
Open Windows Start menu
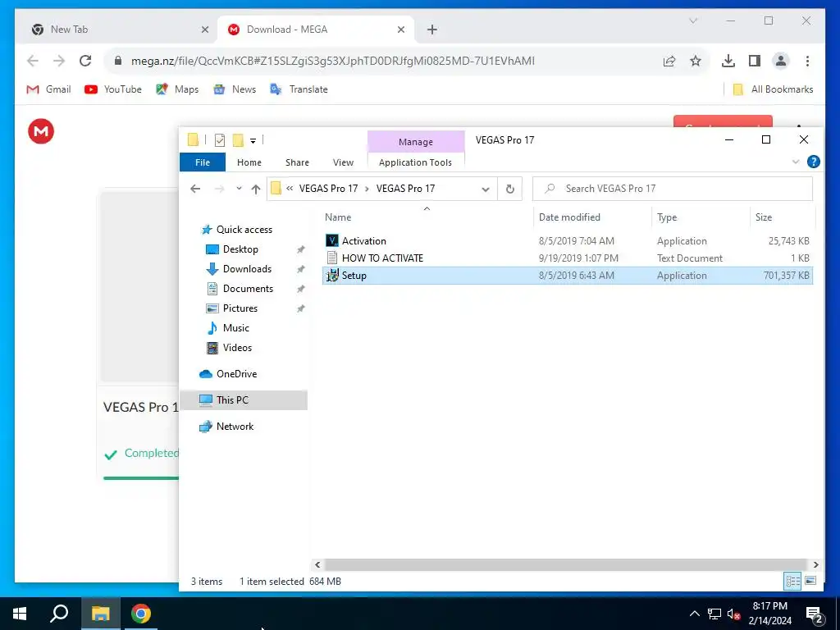point(20,614)
